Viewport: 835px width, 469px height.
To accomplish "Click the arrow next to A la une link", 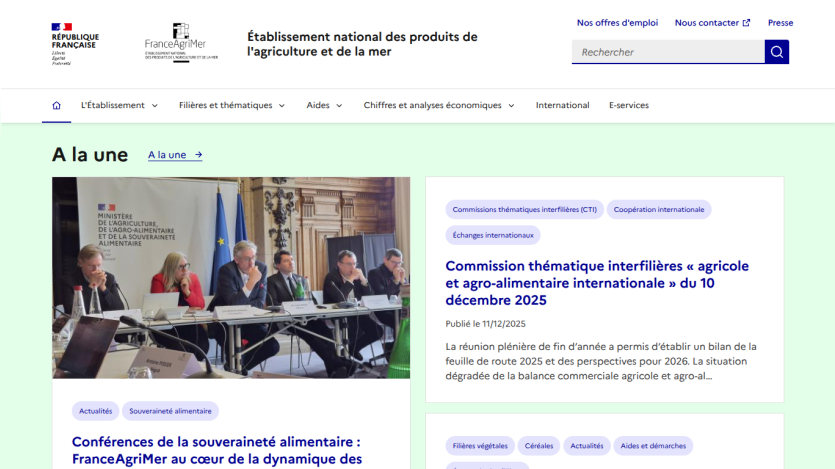I will (x=199, y=155).
